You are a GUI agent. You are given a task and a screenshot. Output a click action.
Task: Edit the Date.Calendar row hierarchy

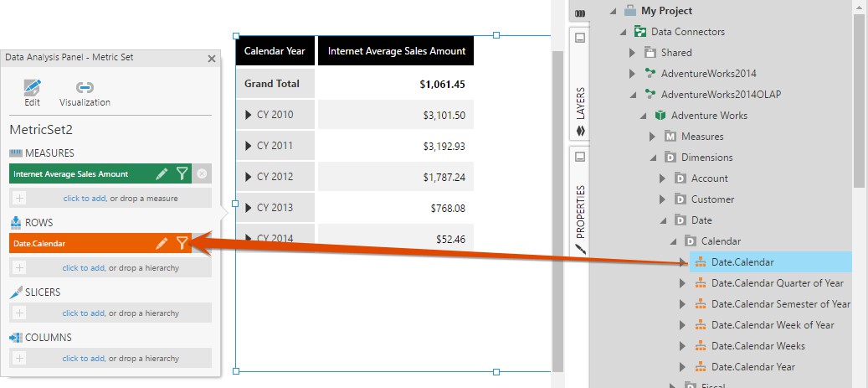[x=162, y=244]
